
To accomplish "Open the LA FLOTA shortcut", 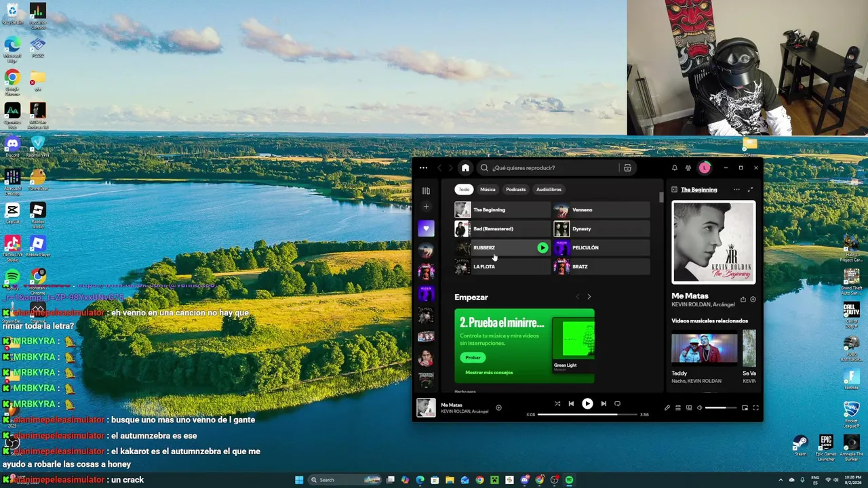I will click(502, 267).
